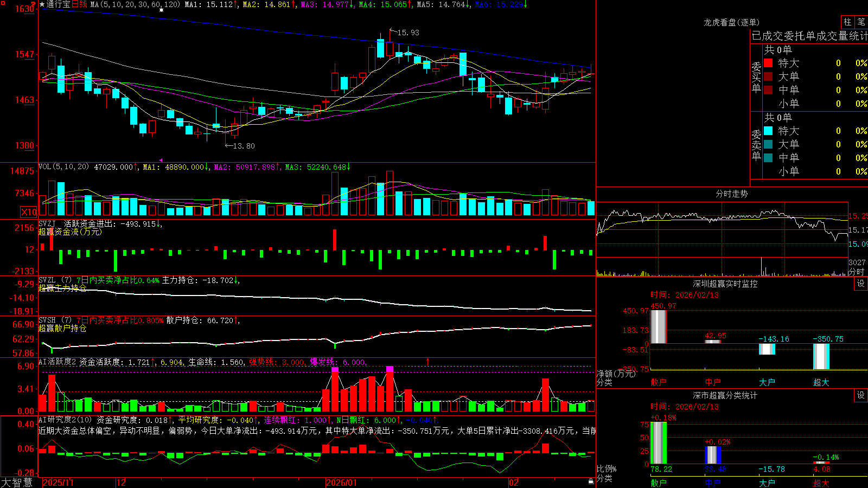Click the 12 month marker on timeline

click(121, 483)
